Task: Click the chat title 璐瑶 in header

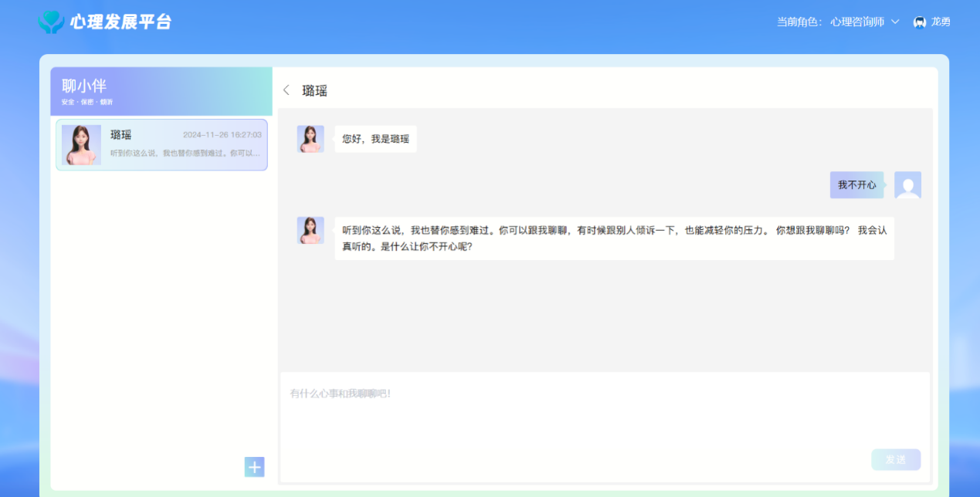Action: point(314,90)
